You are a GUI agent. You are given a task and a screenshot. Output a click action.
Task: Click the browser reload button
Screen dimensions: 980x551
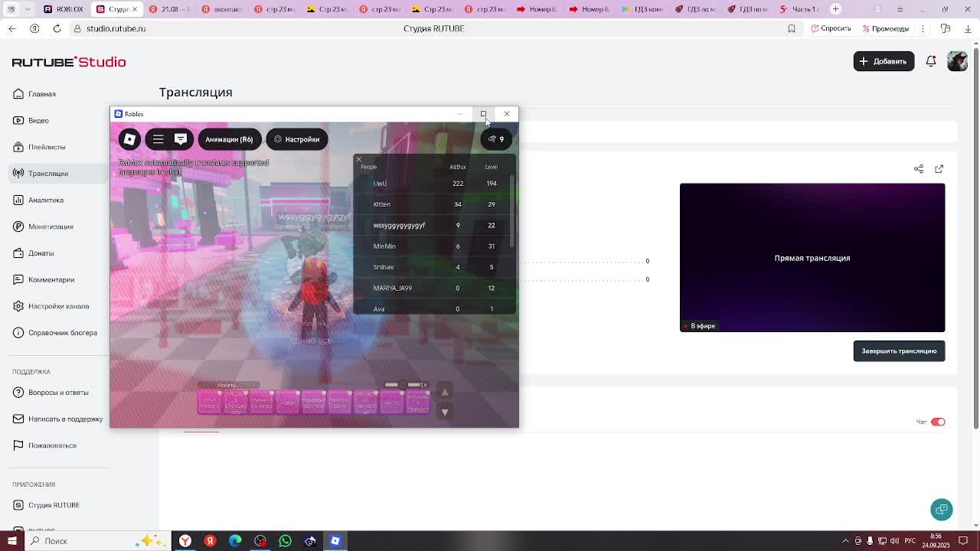tap(57, 28)
